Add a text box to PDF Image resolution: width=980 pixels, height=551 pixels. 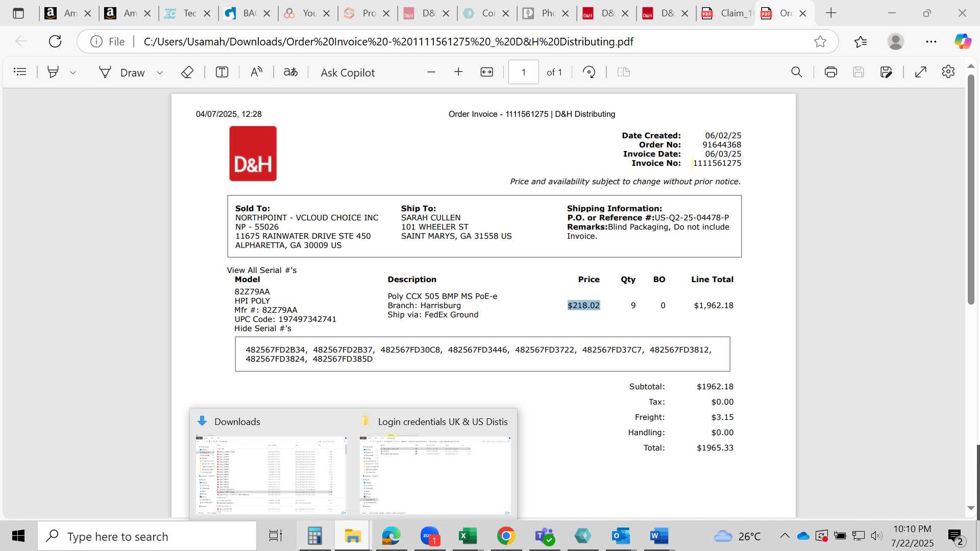222,72
